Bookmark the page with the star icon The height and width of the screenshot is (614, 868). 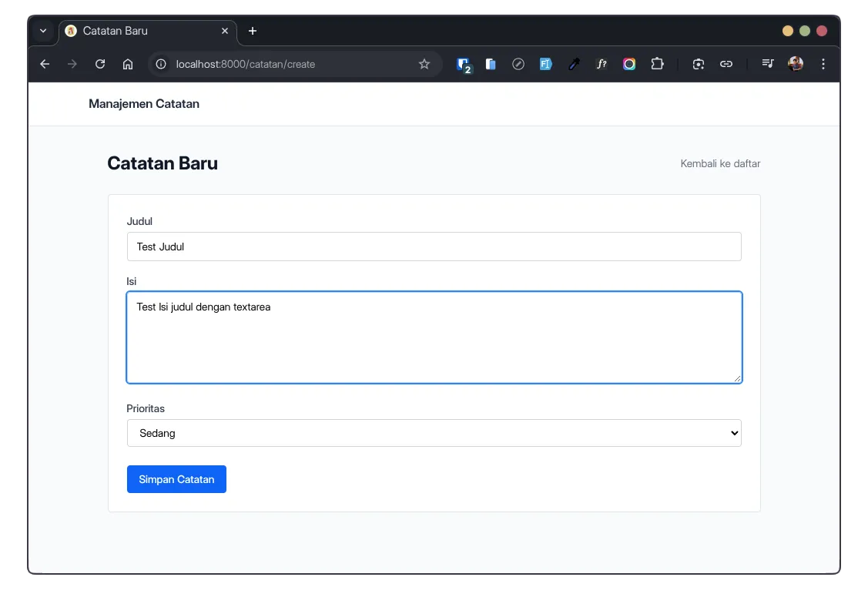pyautogui.click(x=424, y=64)
